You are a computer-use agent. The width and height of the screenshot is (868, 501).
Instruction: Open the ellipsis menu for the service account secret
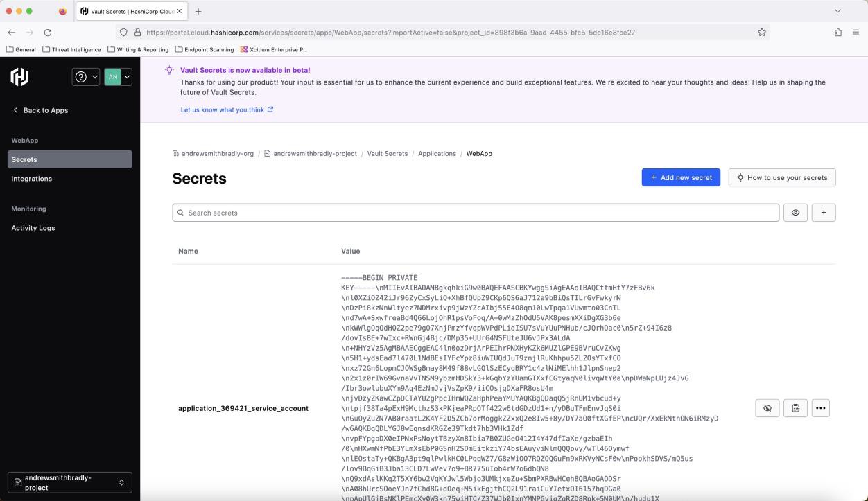(821, 408)
